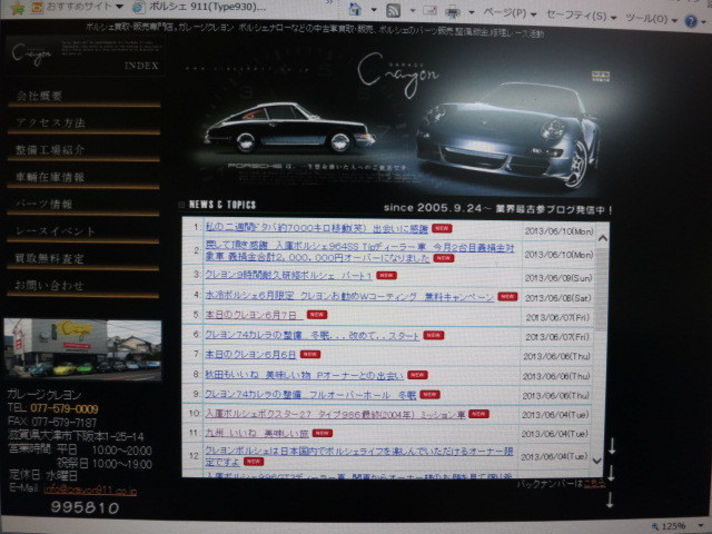Screen dimensions: 712x534
Task: Click the classic black Porsche image
Action: (x=289, y=128)
